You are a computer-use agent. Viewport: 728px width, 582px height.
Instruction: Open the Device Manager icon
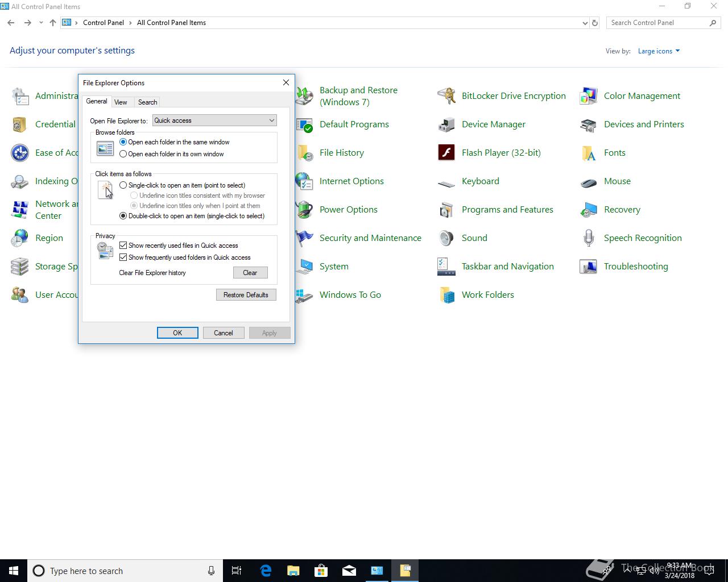[x=446, y=124]
